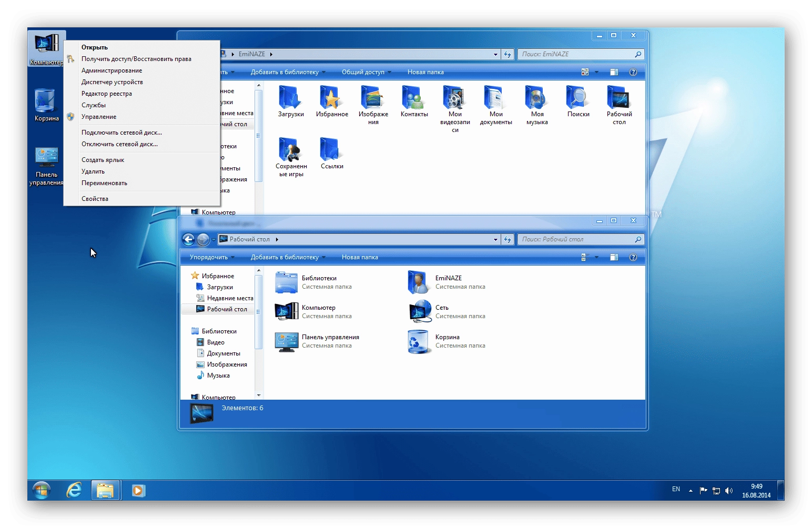Open the Ссылки folder icon
The image size is (812, 528).
331,149
